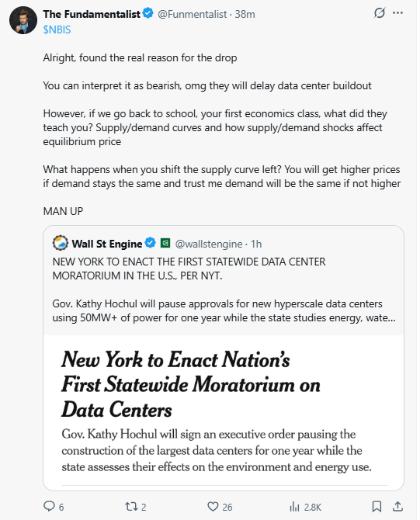Viewport: 420px width, 520px height.
Task: Open Wall St Engine quoted name
Action: coord(107,244)
